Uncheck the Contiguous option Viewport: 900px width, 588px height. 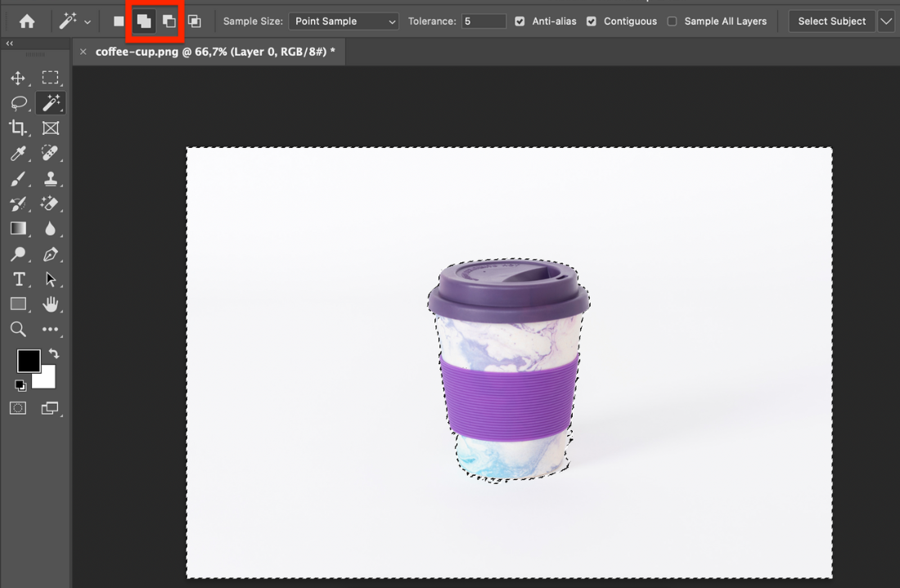pyautogui.click(x=592, y=21)
